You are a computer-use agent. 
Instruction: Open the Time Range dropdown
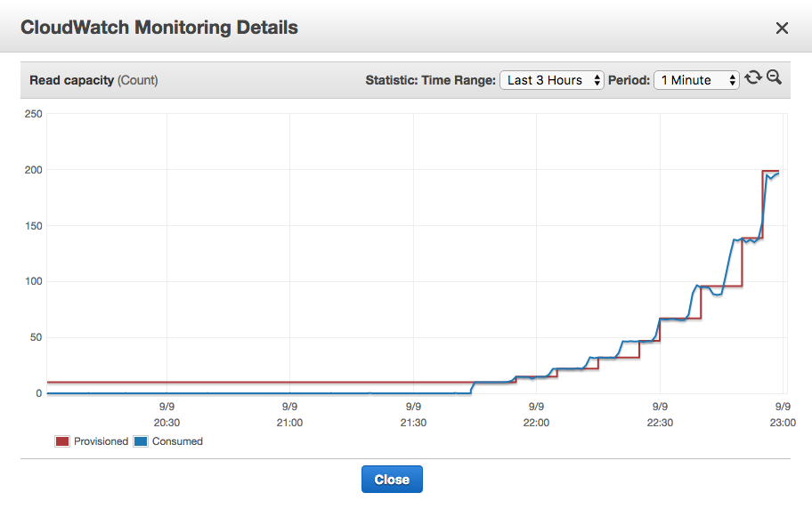click(551, 80)
